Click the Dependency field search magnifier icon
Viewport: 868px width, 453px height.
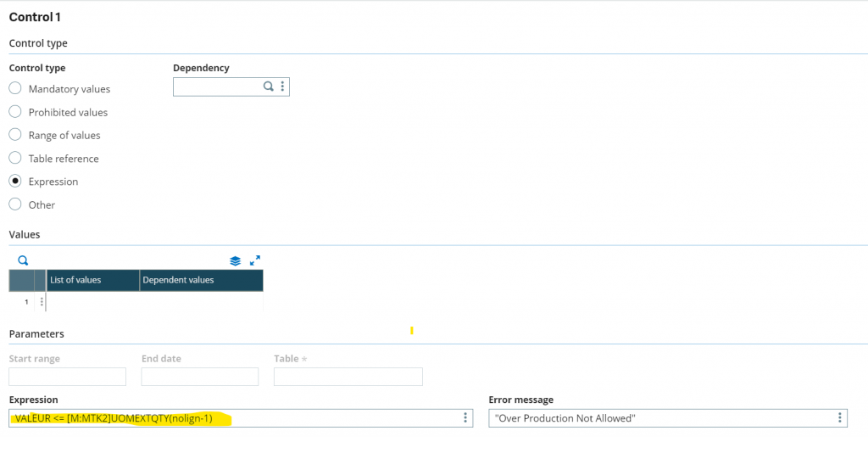click(269, 87)
